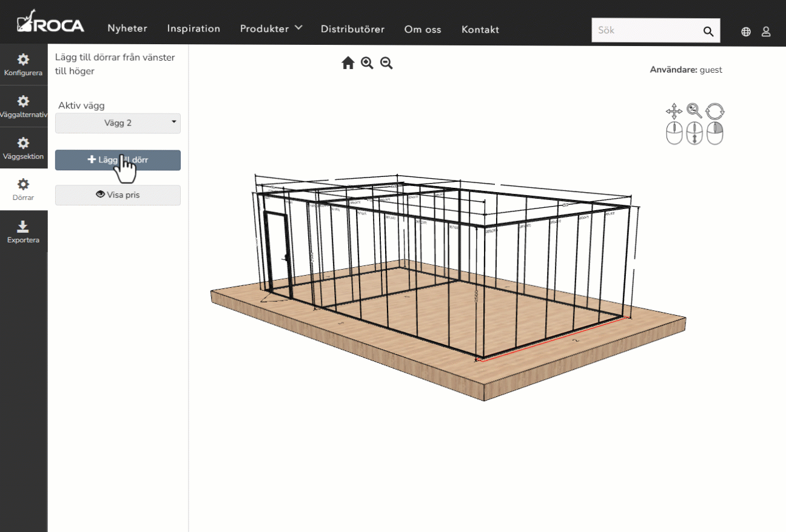Open the Konfigurera sidebar tab
Screen dimensions: 786x532
[x=23, y=65]
